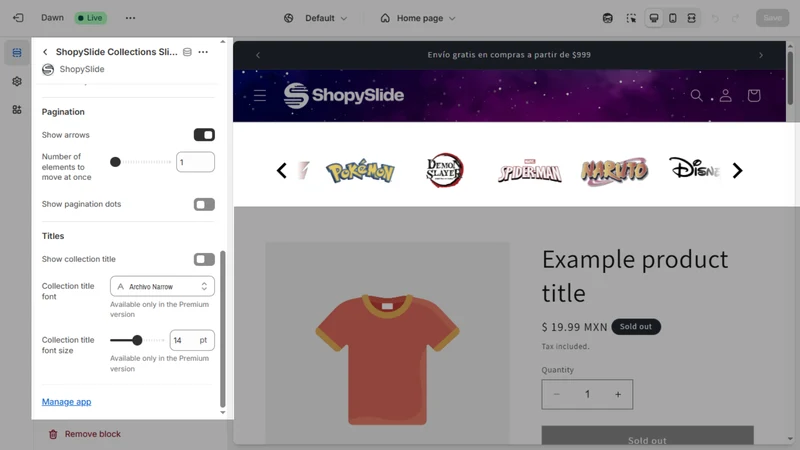Screen dimensions: 800x450
Task: Open the shopping cart icon
Action: tap(754, 95)
